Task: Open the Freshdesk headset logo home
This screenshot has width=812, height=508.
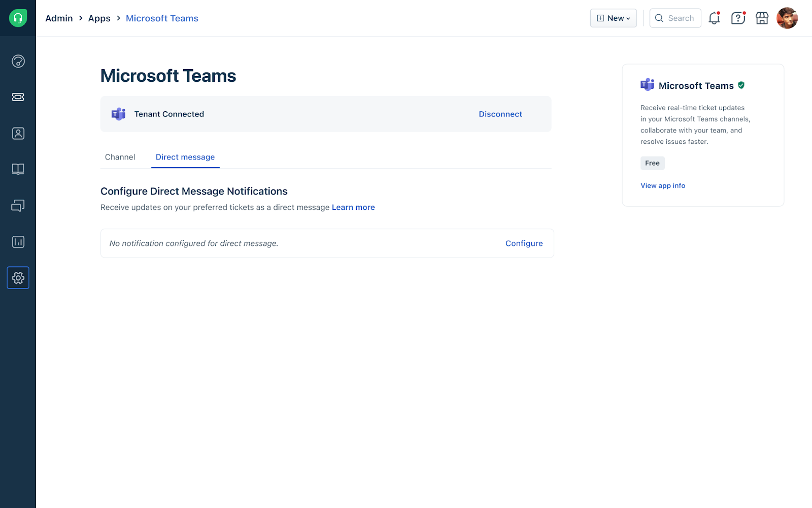Action: coord(18,18)
